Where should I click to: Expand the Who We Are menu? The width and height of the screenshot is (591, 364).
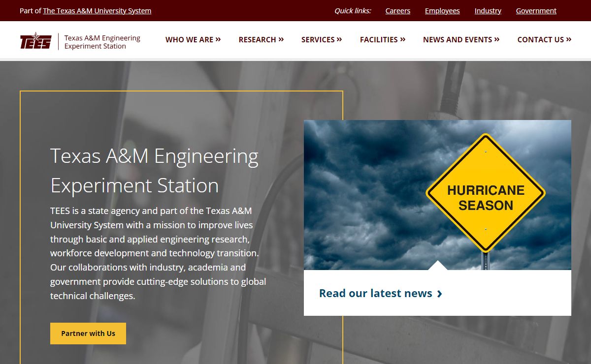tap(193, 40)
